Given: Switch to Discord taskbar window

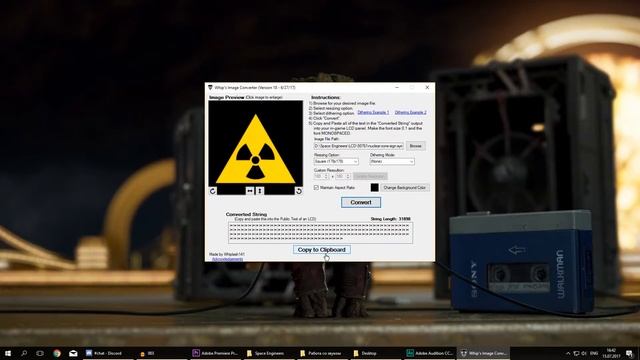Looking at the screenshot, I should (108, 353).
